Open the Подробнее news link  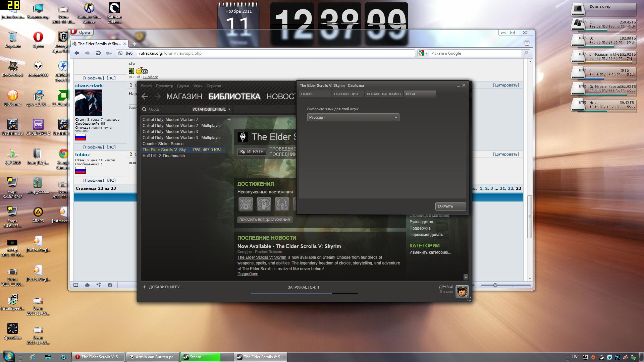[248, 274]
